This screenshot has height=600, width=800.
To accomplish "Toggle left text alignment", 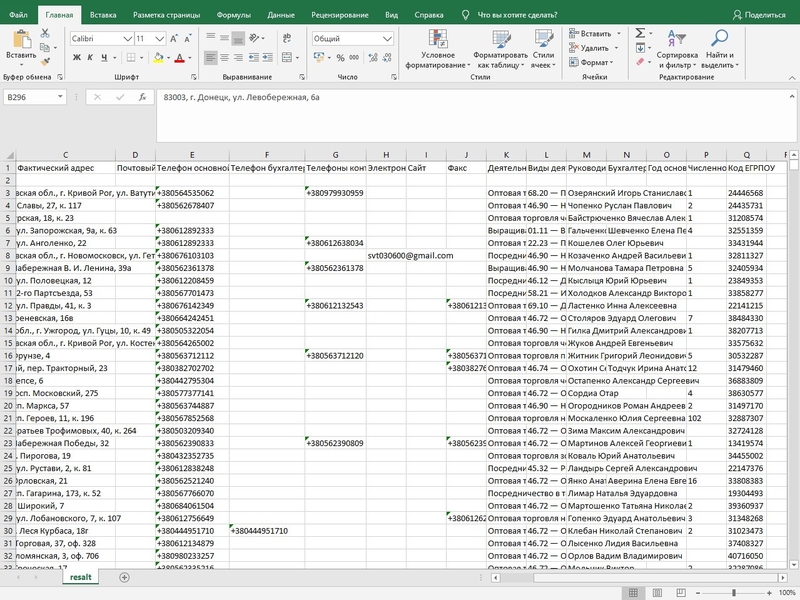I will tap(211, 59).
